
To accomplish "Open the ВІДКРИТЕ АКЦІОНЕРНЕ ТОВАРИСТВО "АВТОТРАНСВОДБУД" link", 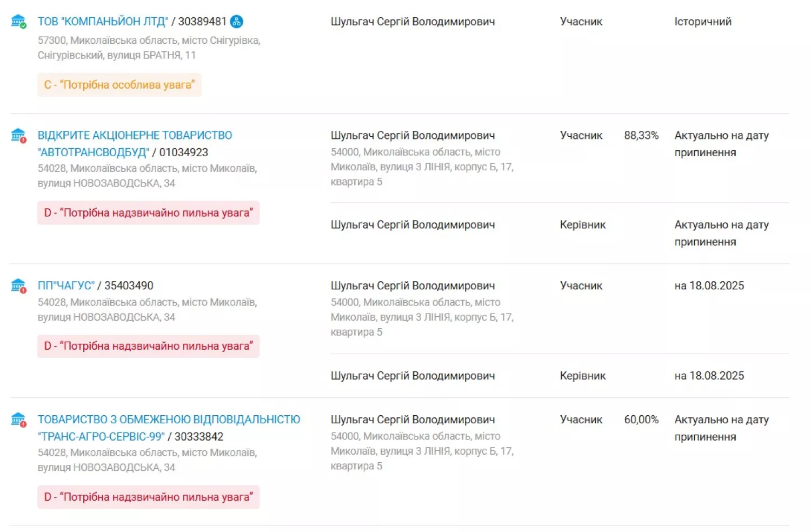I will coord(135,136).
